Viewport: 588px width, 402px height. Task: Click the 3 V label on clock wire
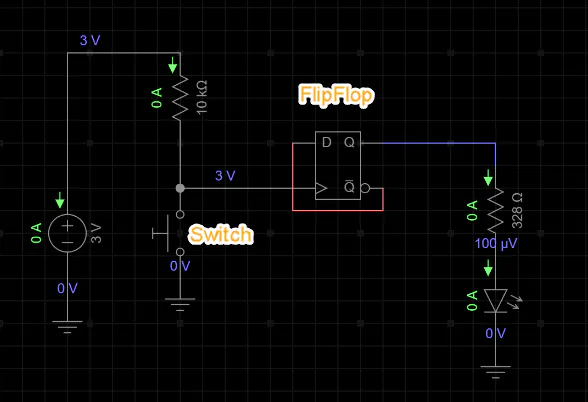[x=225, y=176]
